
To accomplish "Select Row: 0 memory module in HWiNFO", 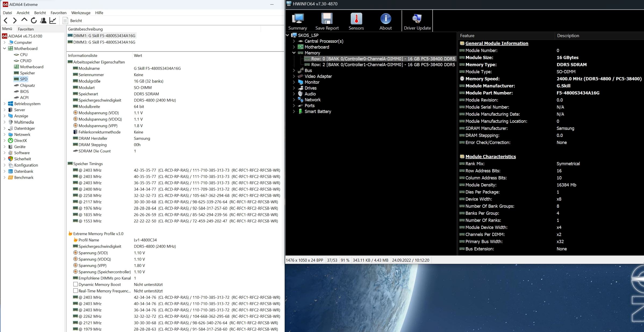I will pos(380,59).
